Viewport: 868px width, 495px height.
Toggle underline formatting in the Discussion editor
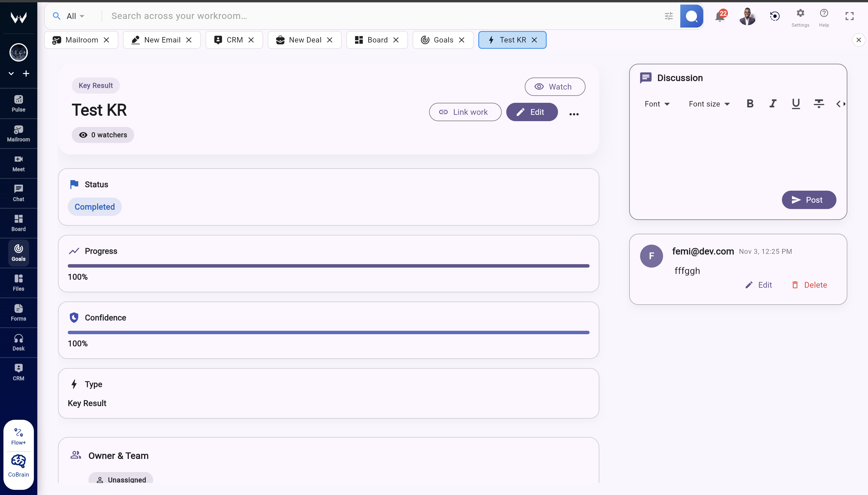coord(795,104)
